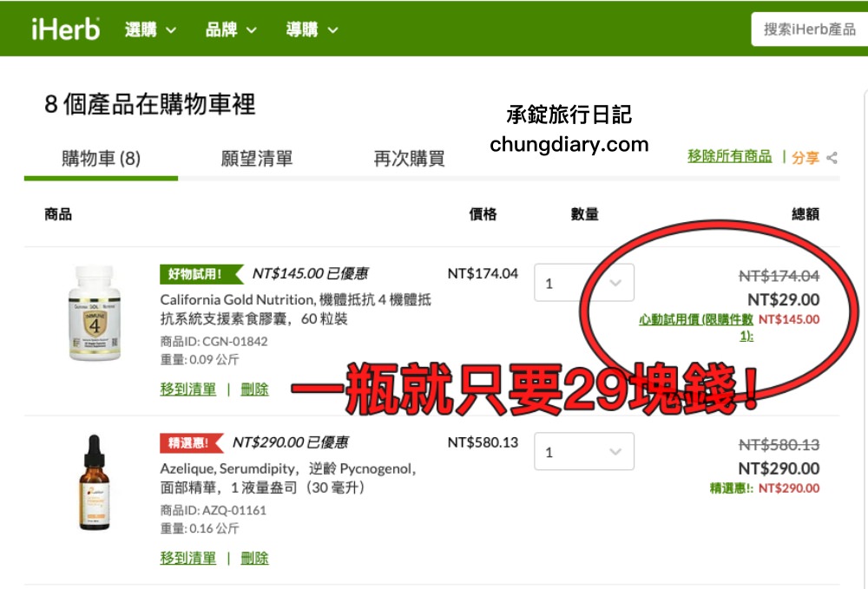Click the 價格 column header
868x589 pixels.
click(x=483, y=214)
